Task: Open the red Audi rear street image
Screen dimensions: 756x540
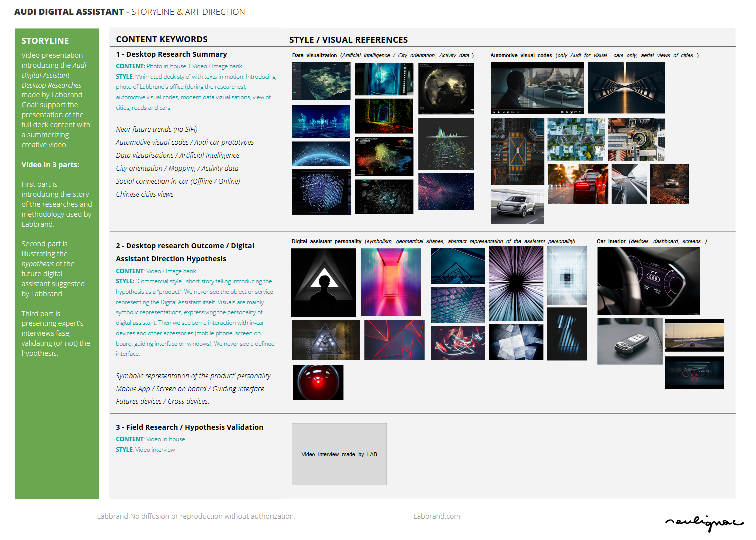Action: tap(578, 184)
